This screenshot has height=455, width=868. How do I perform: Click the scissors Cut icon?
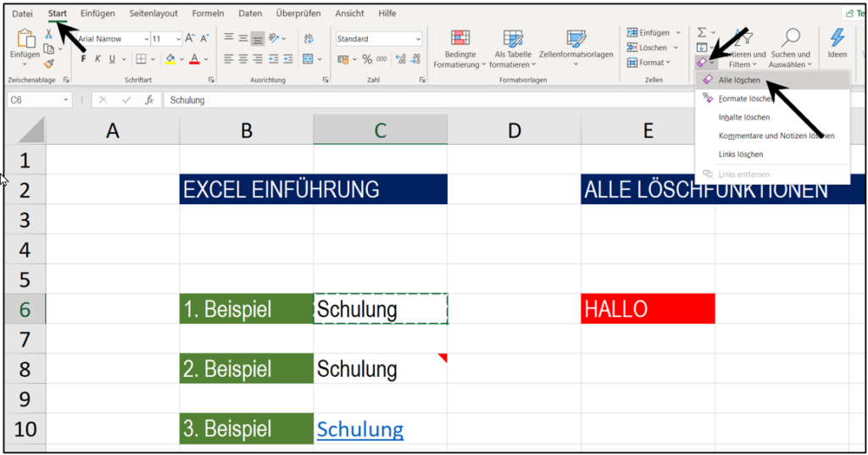click(x=48, y=34)
